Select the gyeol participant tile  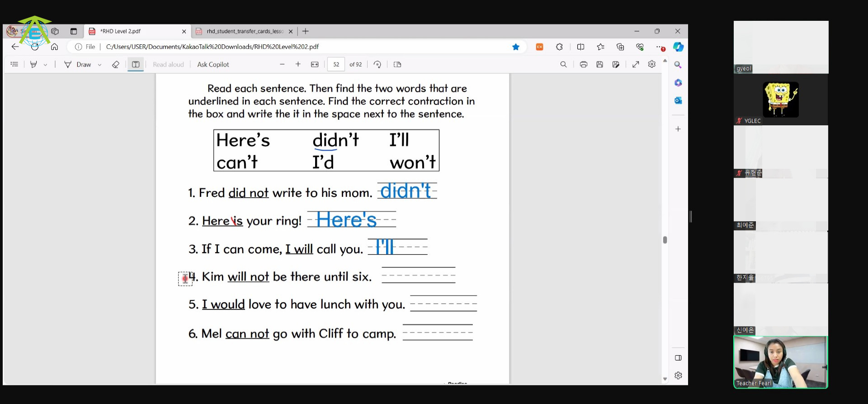pos(781,47)
